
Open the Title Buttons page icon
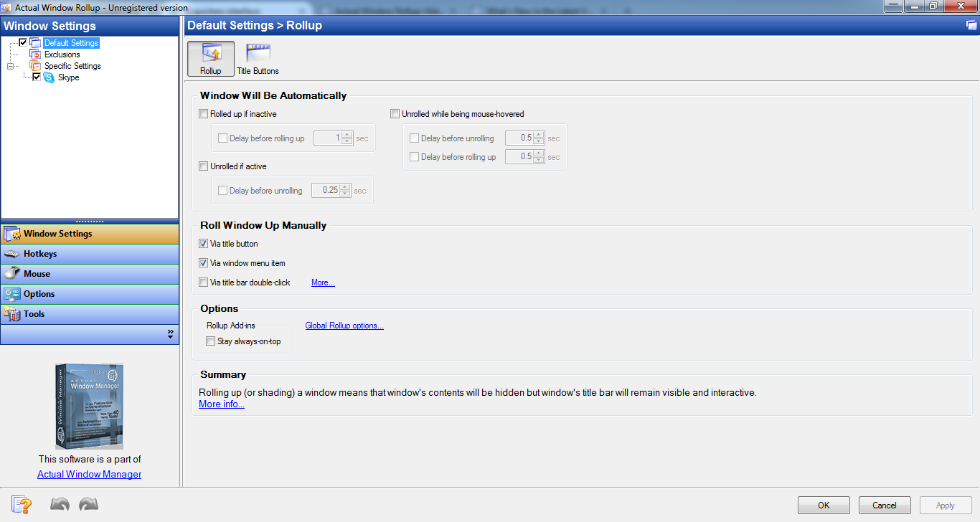258,50
